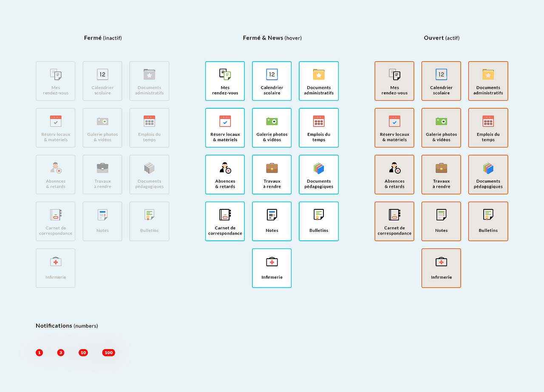544x392 pixels.
Task: Click the Ouvert (actif) heading
Action: point(442,38)
